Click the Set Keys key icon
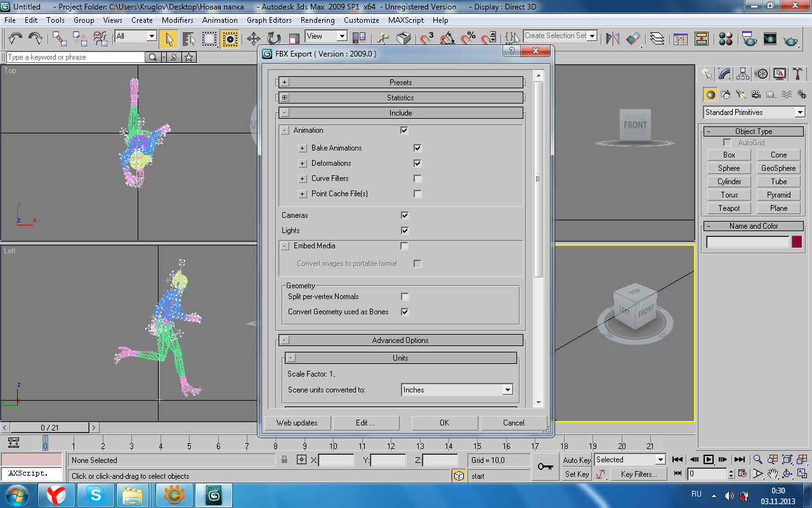The height and width of the screenshot is (508, 812). [x=545, y=467]
